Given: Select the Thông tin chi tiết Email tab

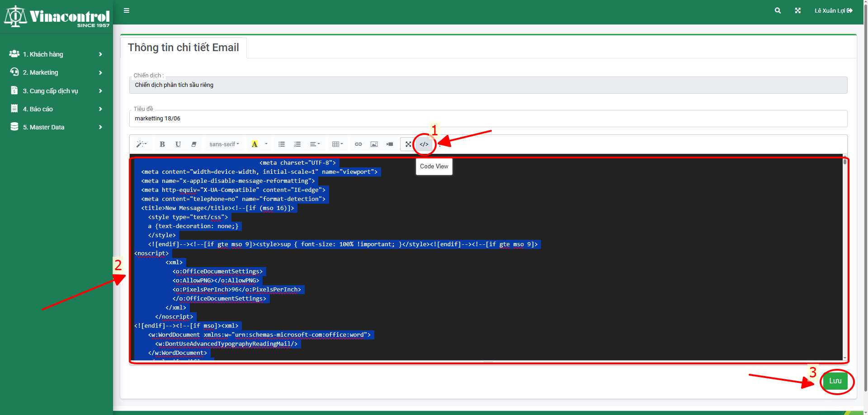Looking at the screenshot, I should click(183, 48).
